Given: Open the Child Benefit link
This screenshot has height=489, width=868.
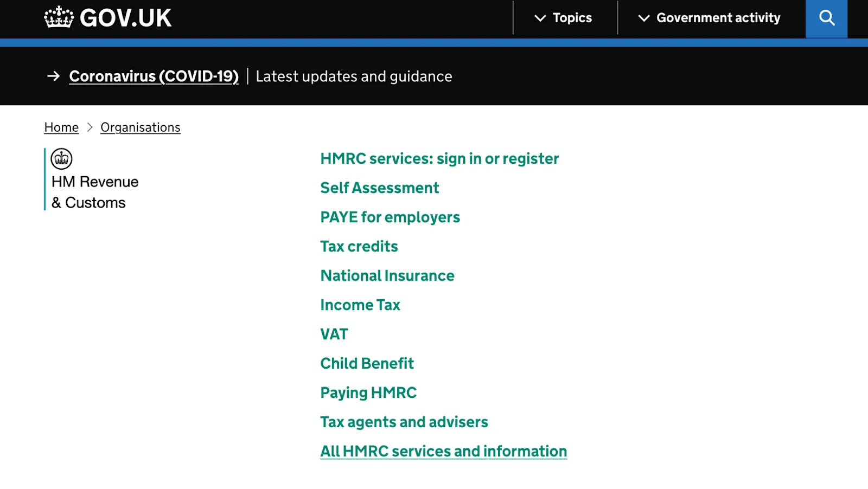Looking at the screenshot, I should point(367,364).
